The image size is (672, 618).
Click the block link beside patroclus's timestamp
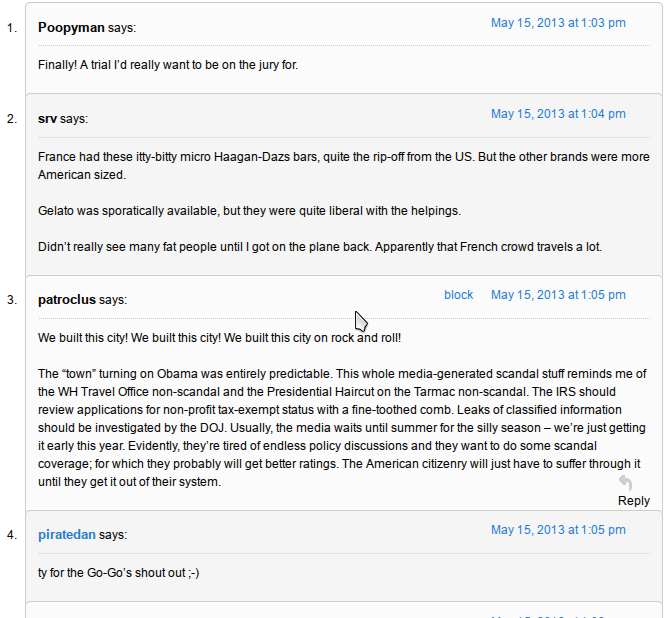click(x=458, y=295)
